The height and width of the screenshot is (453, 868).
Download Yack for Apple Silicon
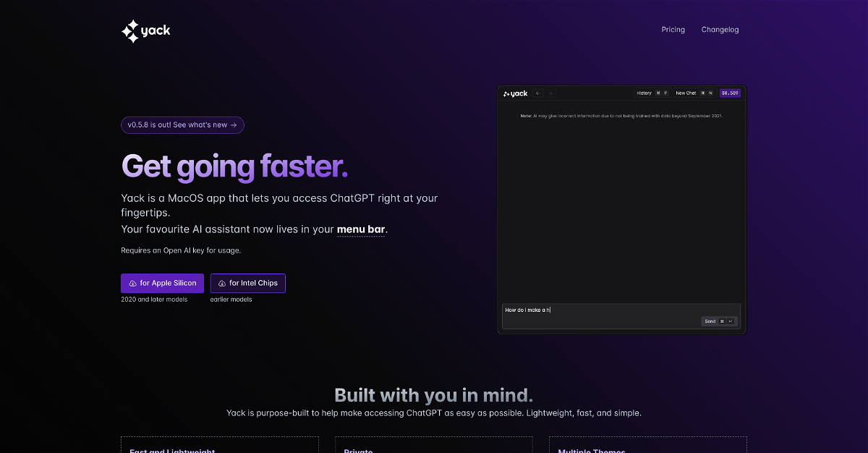tap(162, 283)
